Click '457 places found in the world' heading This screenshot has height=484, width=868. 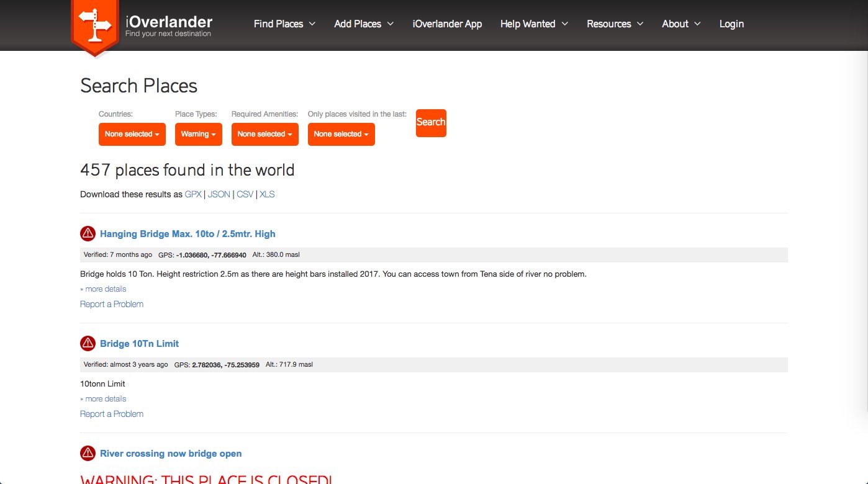click(x=188, y=170)
